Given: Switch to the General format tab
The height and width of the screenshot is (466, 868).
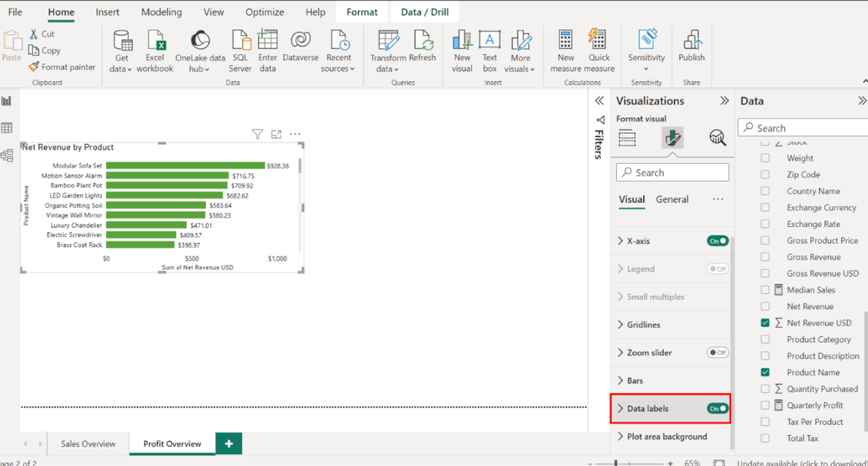Looking at the screenshot, I should coord(672,199).
